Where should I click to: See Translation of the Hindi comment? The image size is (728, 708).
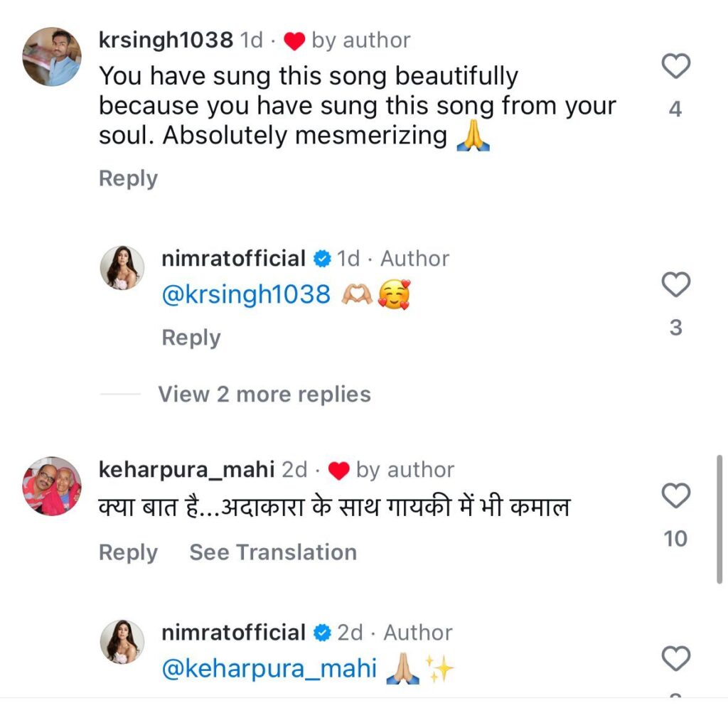click(273, 552)
